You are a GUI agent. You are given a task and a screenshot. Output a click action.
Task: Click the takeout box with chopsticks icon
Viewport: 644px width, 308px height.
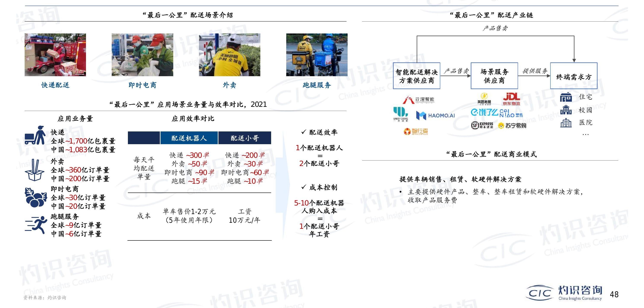(x=35, y=170)
